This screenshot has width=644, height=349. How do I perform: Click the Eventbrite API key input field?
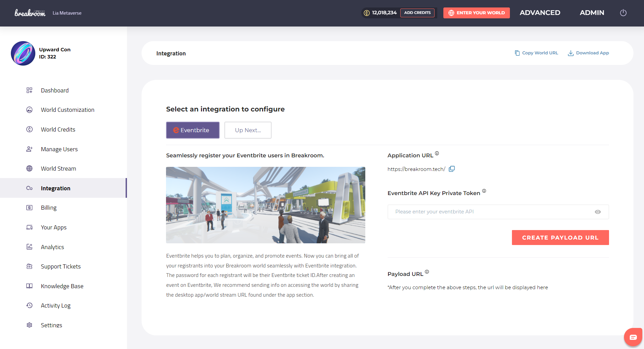[498, 212]
